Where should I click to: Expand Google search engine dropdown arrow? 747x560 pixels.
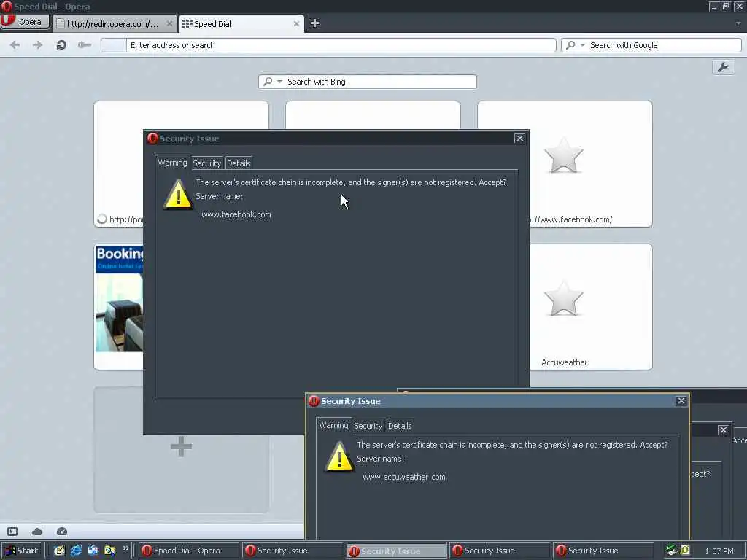582,44
